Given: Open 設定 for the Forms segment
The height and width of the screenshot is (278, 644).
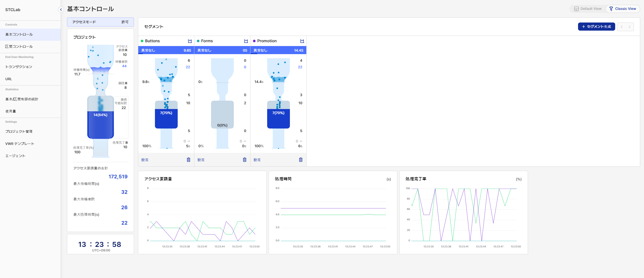Looking at the screenshot, I should click(x=201, y=160).
